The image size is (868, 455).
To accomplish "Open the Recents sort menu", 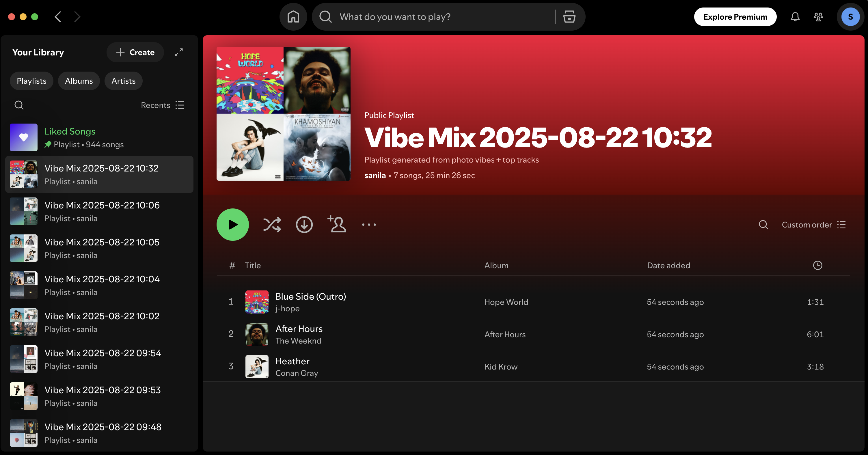I will [x=162, y=105].
